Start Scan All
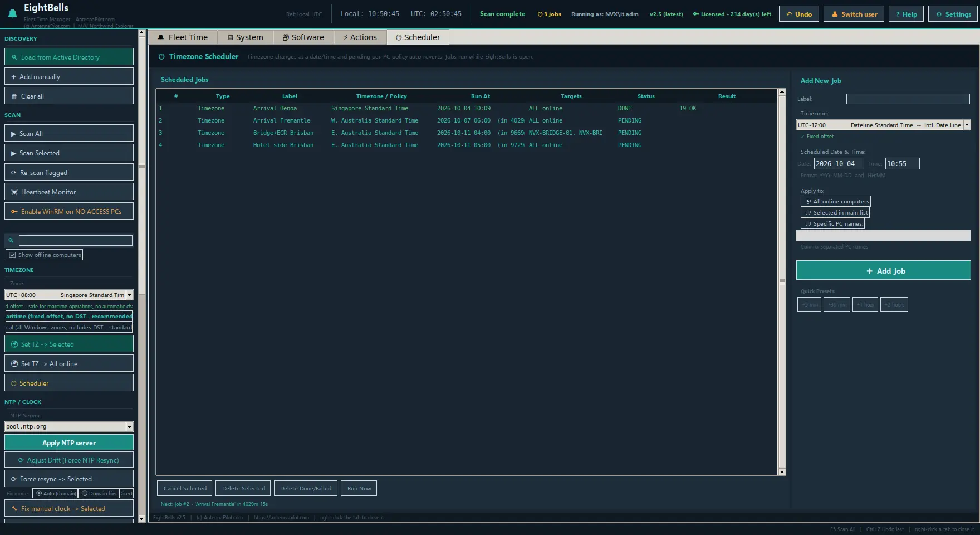980x535 pixels. click(69, 133)
